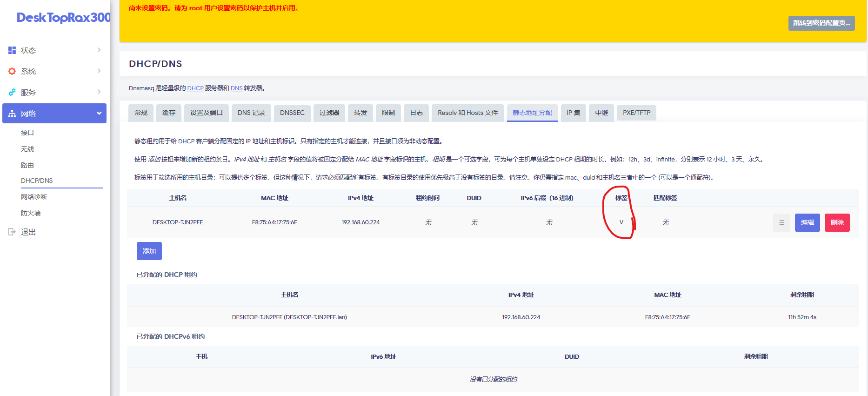Click the DeskTopRax300 logo

point(63,18)
